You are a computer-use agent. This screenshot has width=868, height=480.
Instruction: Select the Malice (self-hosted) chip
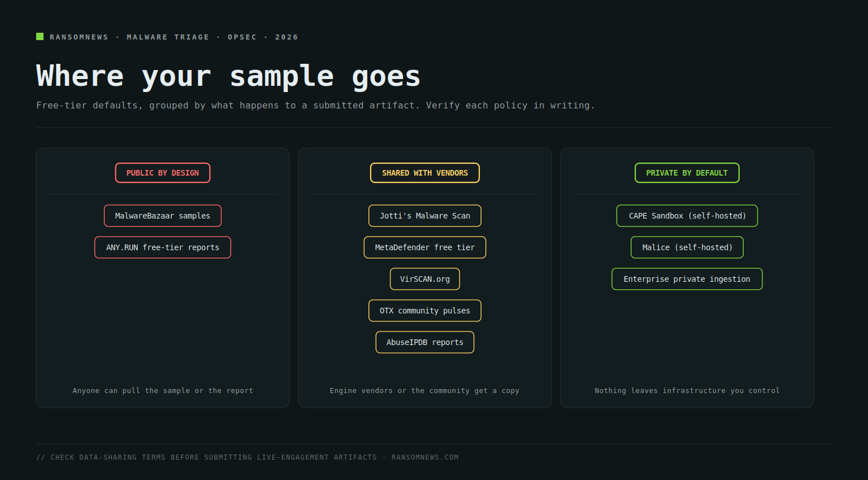687,247
